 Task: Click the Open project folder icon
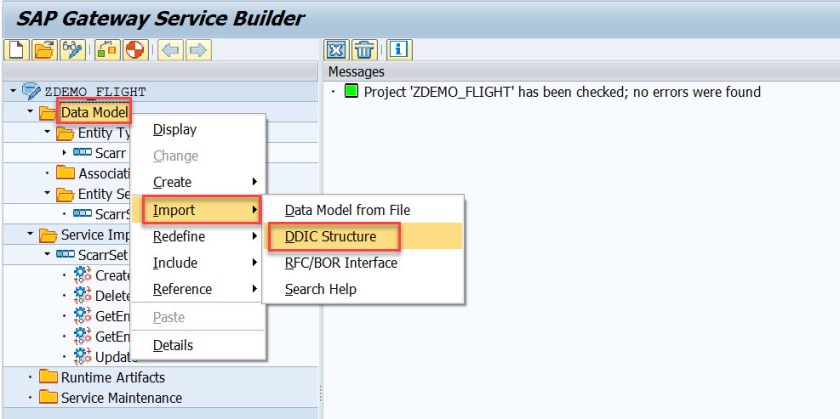(44, 50)
